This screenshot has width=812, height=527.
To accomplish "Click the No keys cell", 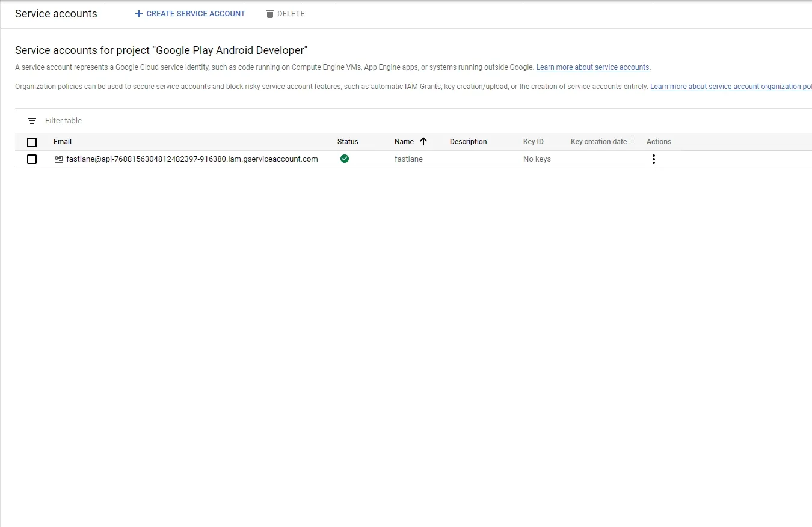I will click(537, 159).
